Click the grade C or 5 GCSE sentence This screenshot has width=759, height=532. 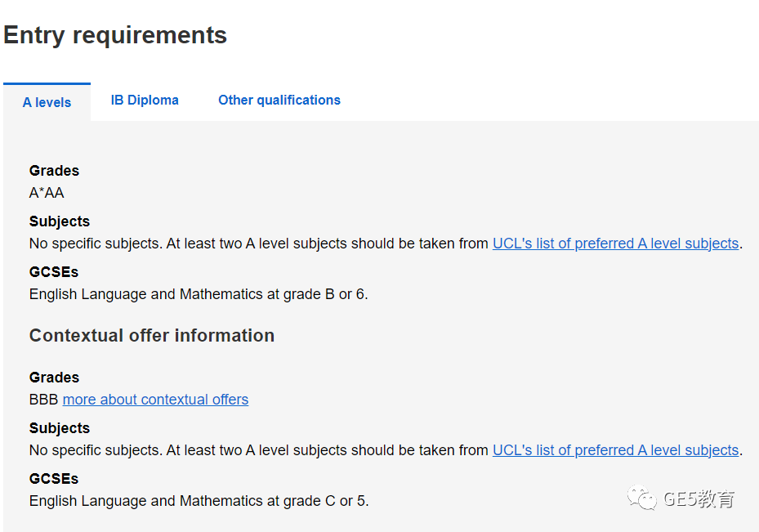click(x=199, y=500)
